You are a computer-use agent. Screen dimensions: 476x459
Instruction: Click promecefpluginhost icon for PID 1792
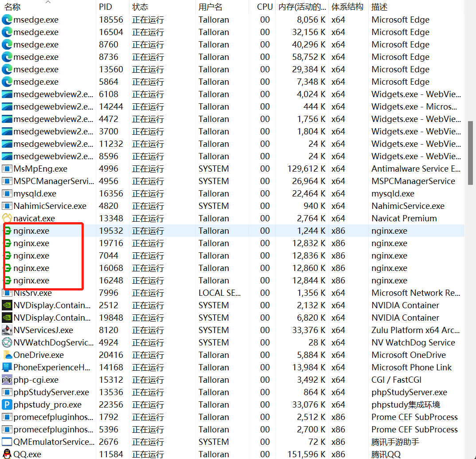[x=7, y=417]
